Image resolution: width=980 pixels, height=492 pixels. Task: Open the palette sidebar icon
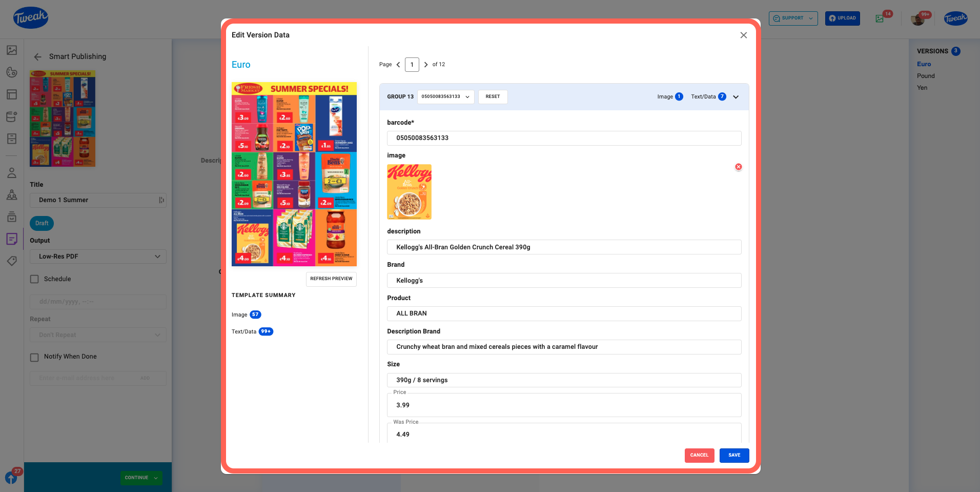pyautogui.click(x=12, y=72)
